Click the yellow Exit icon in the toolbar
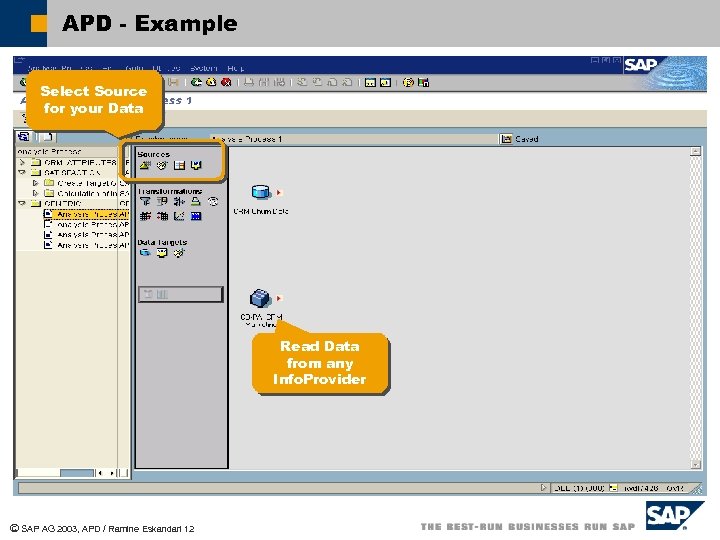 [x=211, y=82]
